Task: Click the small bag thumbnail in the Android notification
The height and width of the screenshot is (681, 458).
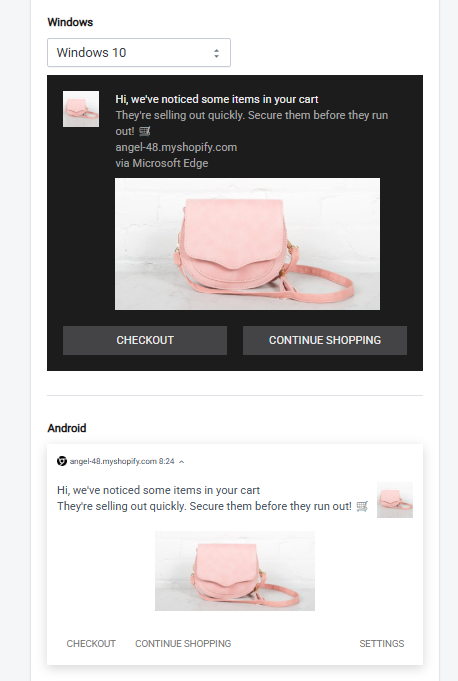Action: point(395,500)
